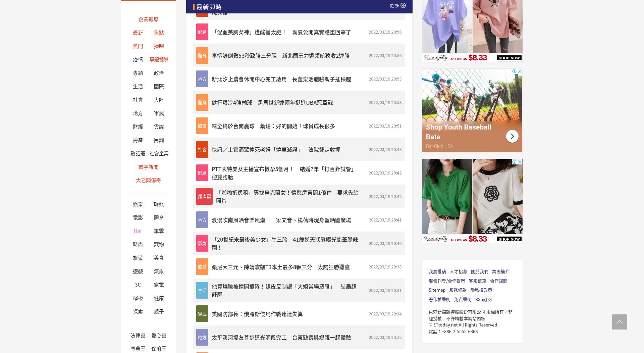
Task: Open article 健行爆冷4強輪球
Action: click(272, 103)
